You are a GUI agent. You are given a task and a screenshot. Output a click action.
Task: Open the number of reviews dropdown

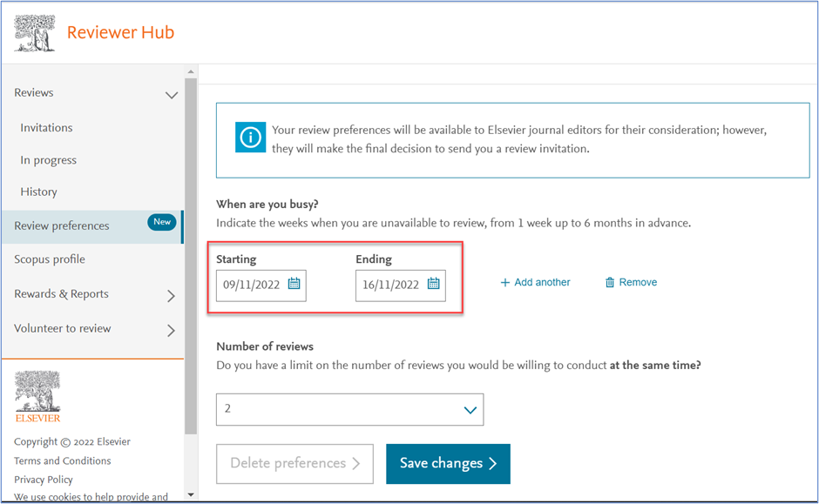[x=349, y=410]
